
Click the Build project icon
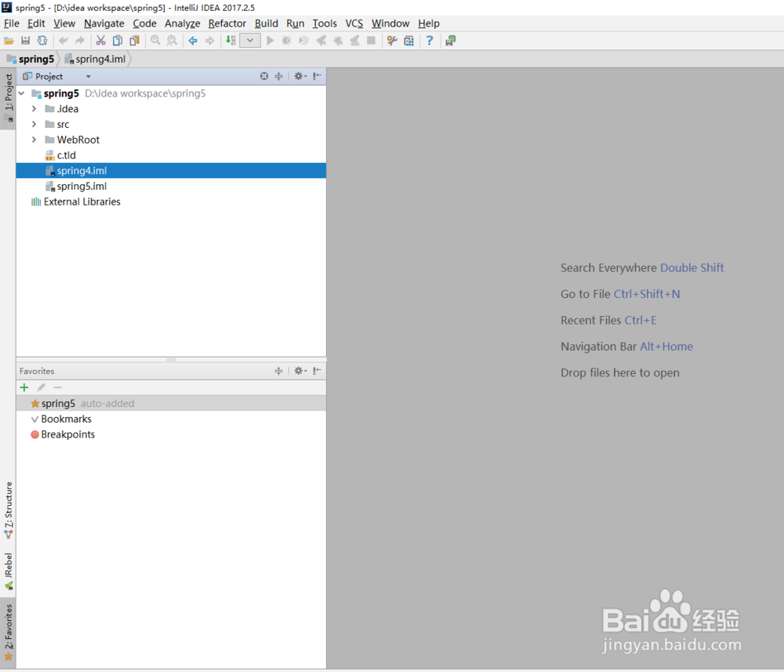[230, 41]
